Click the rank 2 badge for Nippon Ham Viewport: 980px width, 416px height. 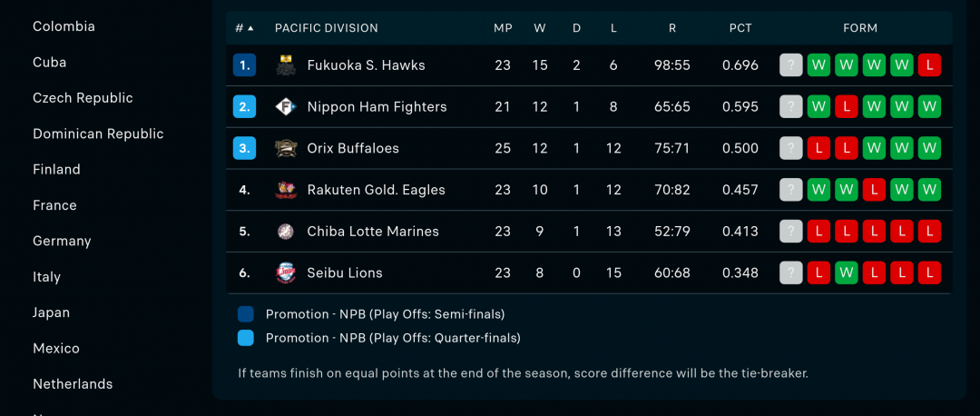pos(244,107)
